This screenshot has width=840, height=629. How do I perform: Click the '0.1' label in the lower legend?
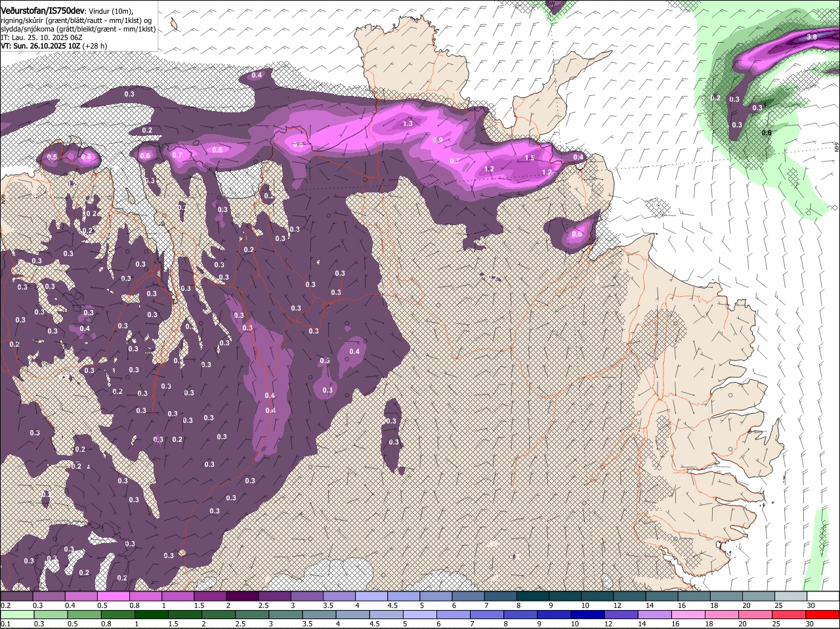pyautogui.click(x=5, y=624)
